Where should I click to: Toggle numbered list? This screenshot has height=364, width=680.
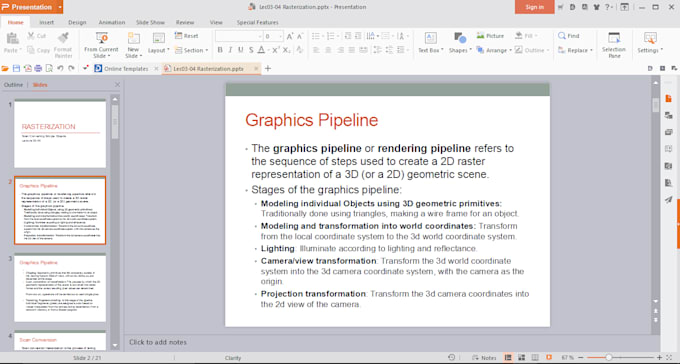(x=331, y=36)
